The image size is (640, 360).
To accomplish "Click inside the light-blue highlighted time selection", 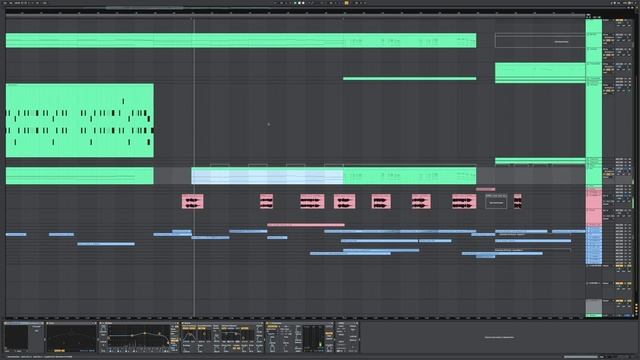I will (x=267, y=176).
